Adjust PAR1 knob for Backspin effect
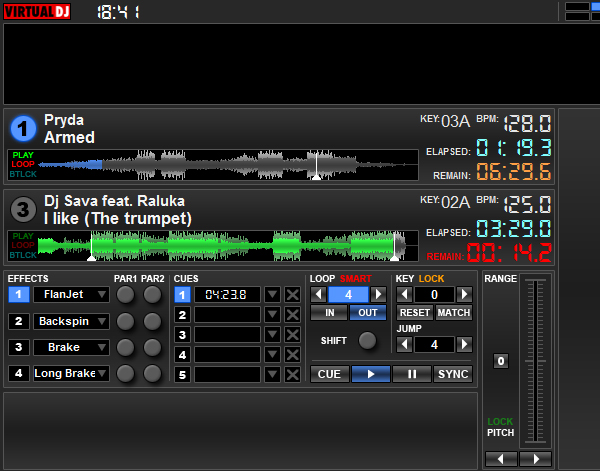 (126, 321)
